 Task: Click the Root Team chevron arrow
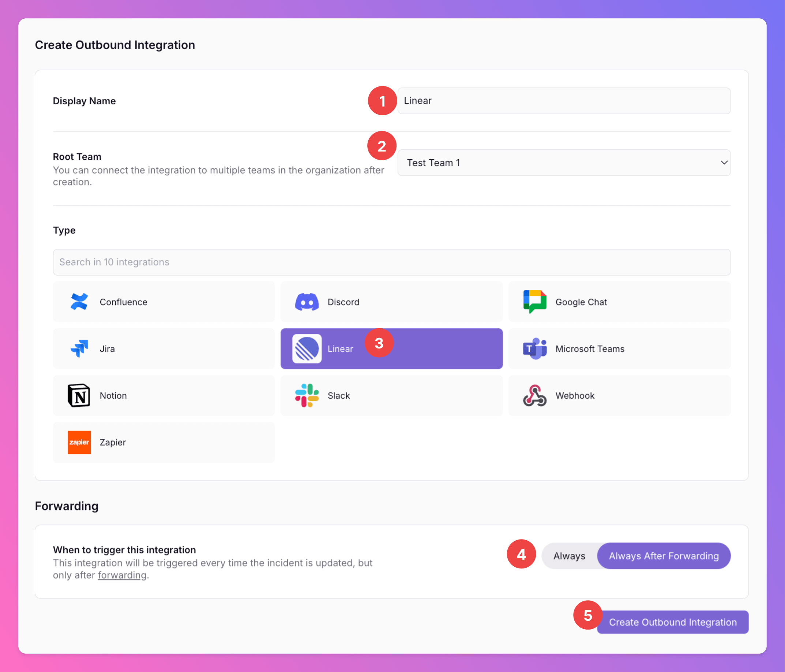tap(724, 163)
